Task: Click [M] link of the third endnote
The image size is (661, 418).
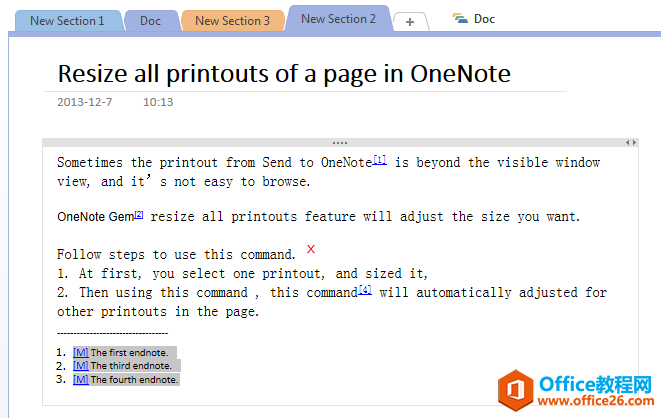Action: [81, 365]
